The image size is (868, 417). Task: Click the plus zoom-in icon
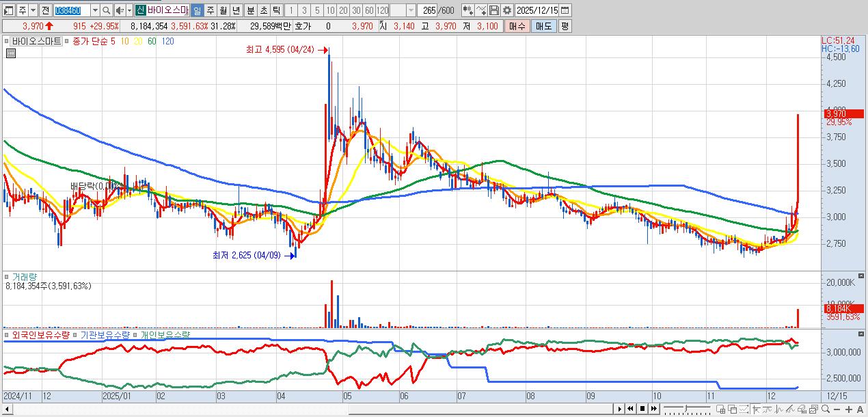849,409
